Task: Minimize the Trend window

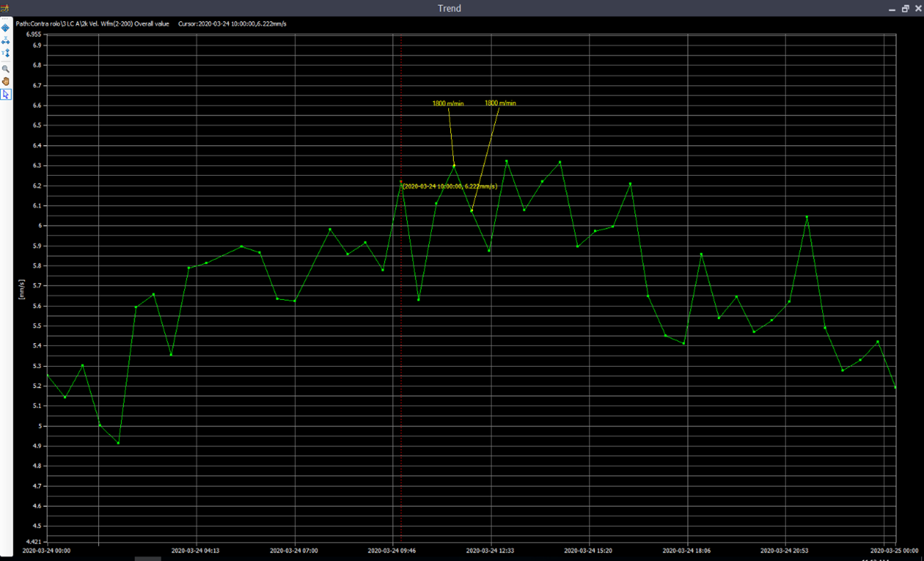Action: pos(892,9)
